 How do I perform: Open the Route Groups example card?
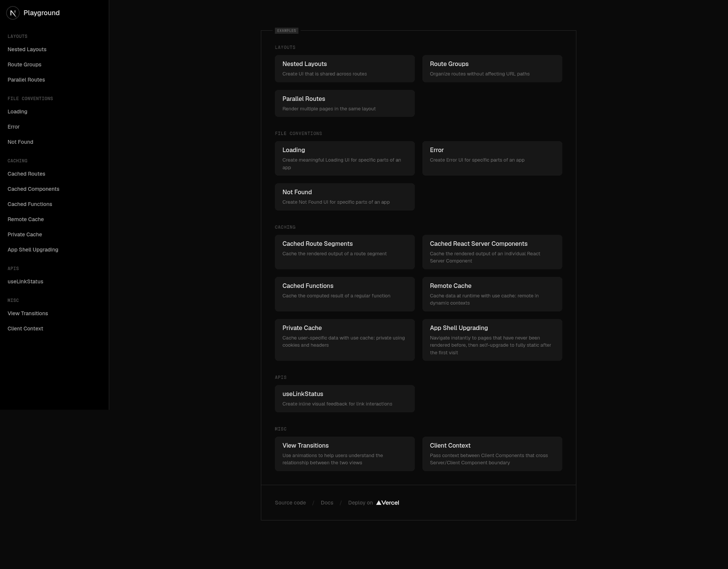[x=492, y=69]
